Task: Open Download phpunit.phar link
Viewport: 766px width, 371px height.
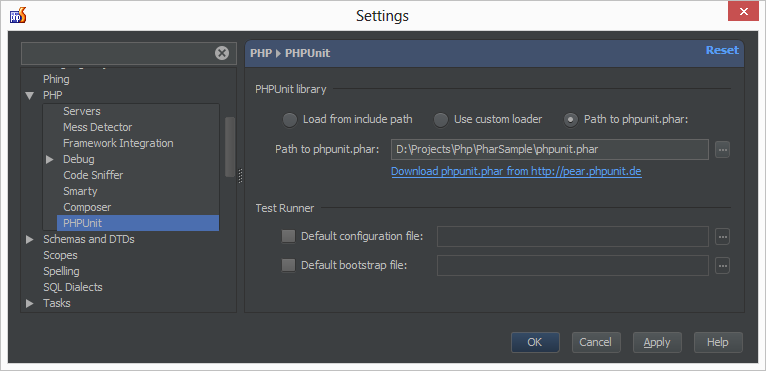Action: 516,172
